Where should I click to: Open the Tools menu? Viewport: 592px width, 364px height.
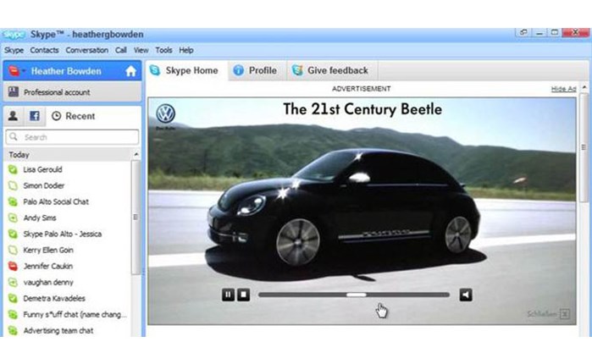163,50
